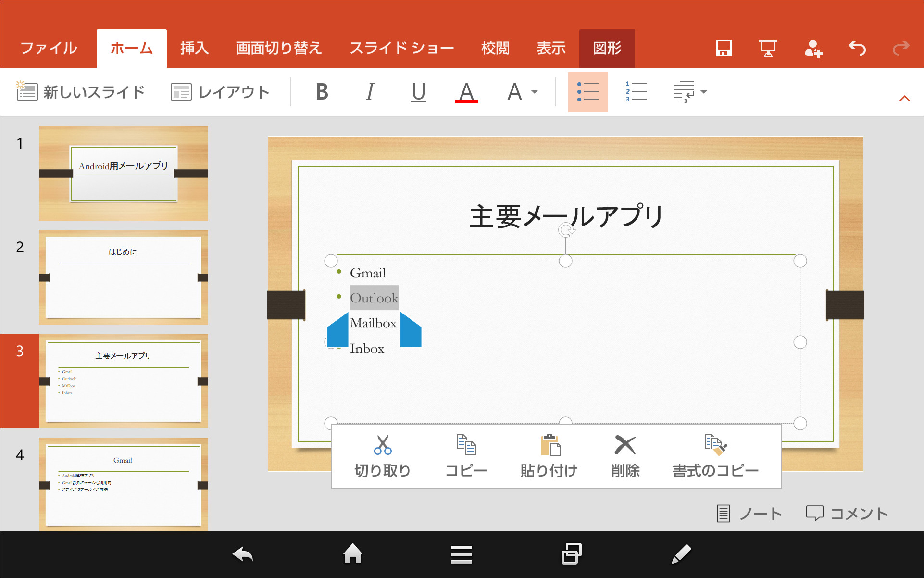Toggle bold formatting on selected text
Screen dimensions: 924x578
click(x=321, y=92)
